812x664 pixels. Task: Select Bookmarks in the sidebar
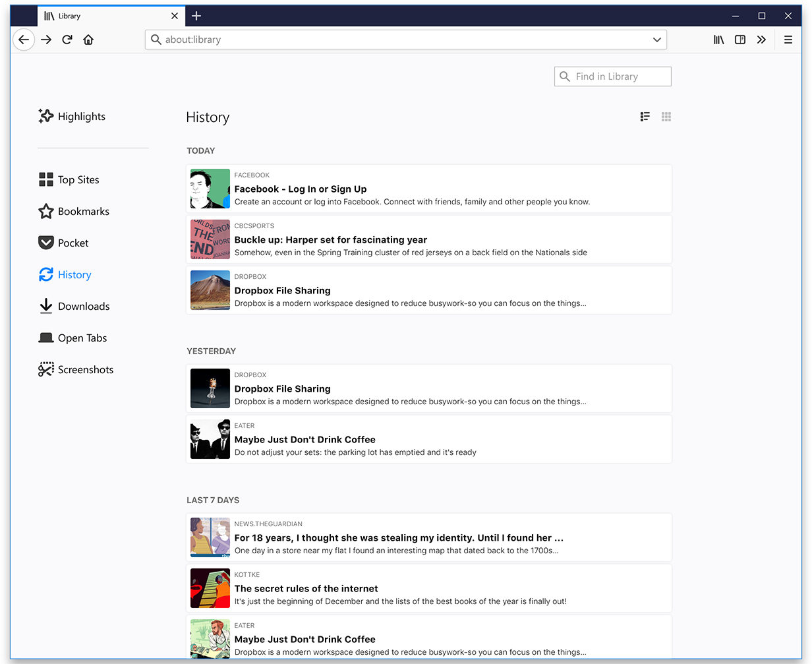click(74, 212)
